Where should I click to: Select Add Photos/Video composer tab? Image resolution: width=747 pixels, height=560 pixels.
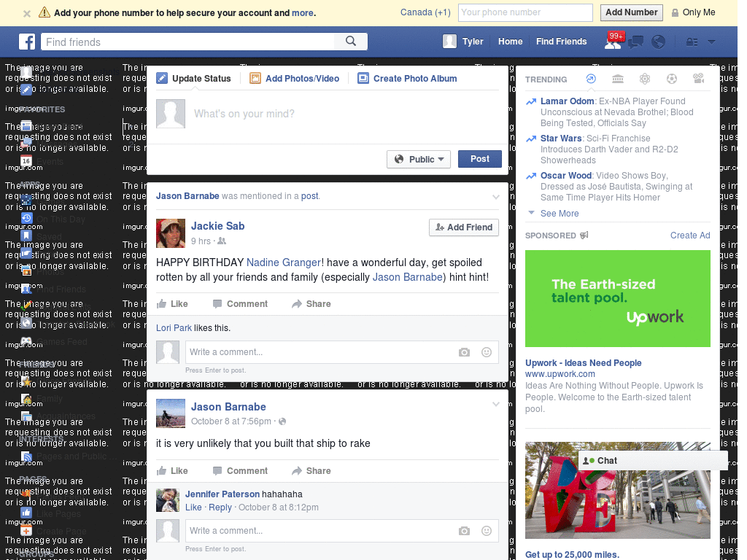295,79
